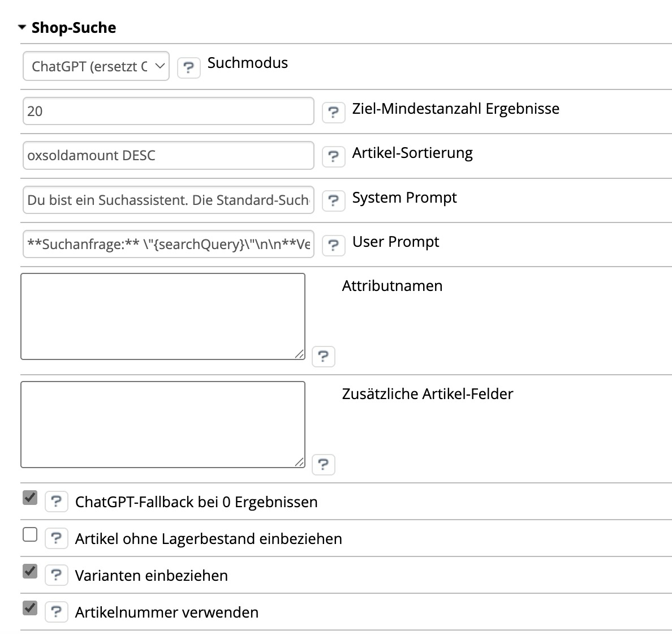Screen dimensions: 672x634
Task: Disable ChatGPT-Fallback bei 0 Ergebnissen
Action: click(x=30, y=498)
